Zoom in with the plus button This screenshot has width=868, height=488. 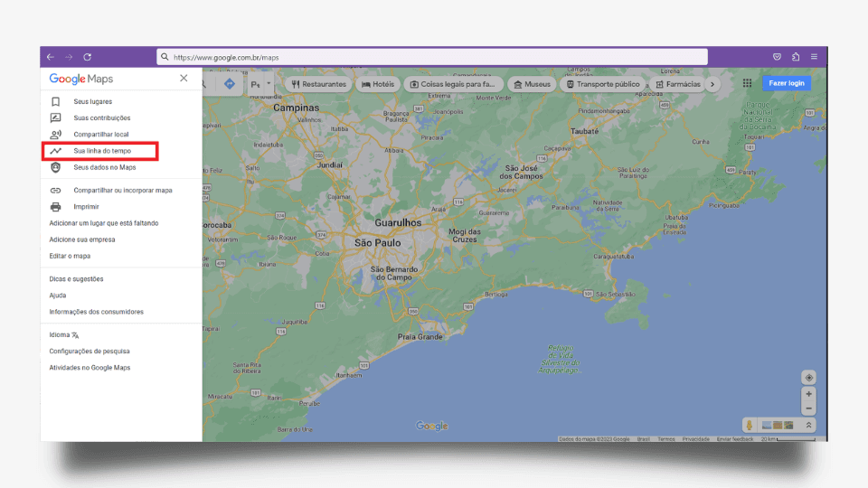[808, 394]
